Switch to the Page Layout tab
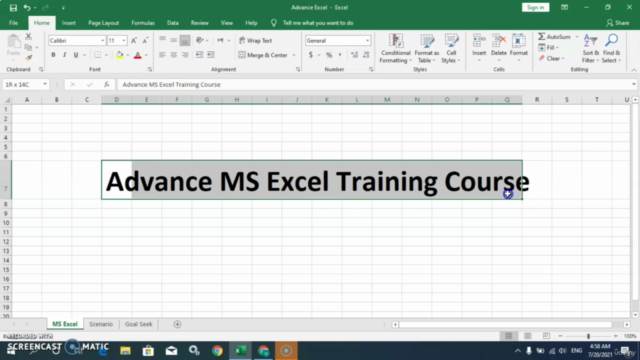The width and height of the screenshot is (640, 360). pyautogui.click(x=103, y=23)
